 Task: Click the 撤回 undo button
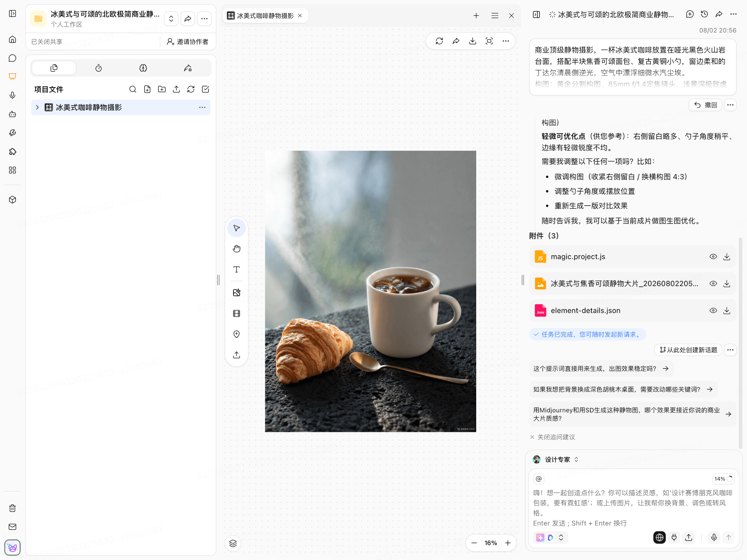pyautogui.click(x=705, y=105)
